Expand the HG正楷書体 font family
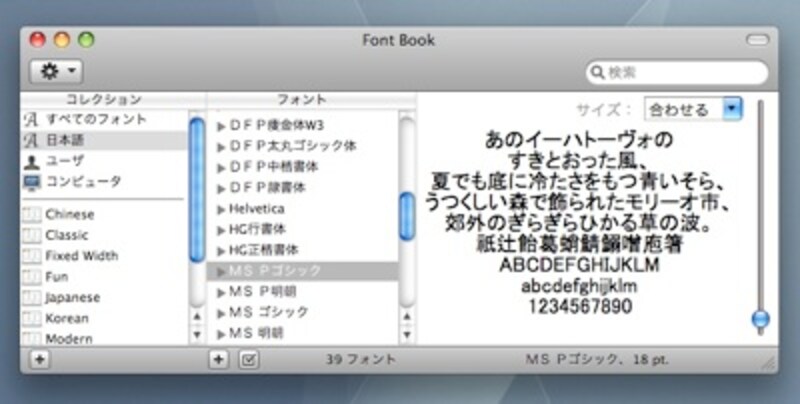 221,251
